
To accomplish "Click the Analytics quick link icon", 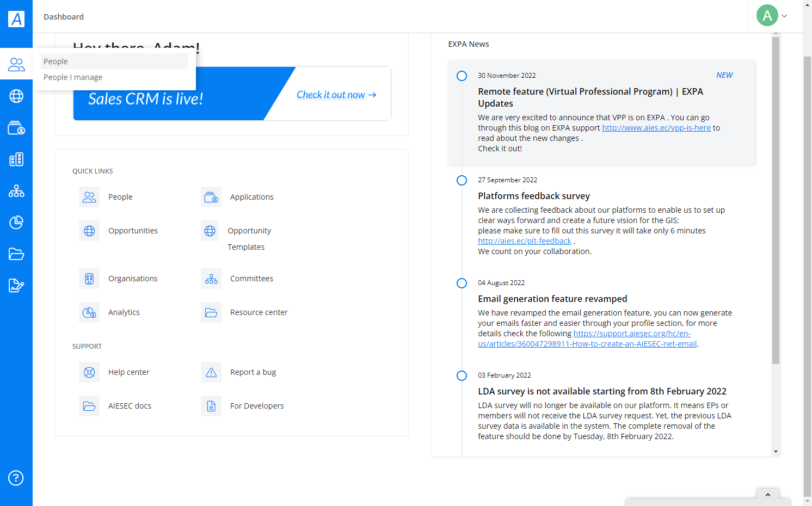I will click(89, 312).
